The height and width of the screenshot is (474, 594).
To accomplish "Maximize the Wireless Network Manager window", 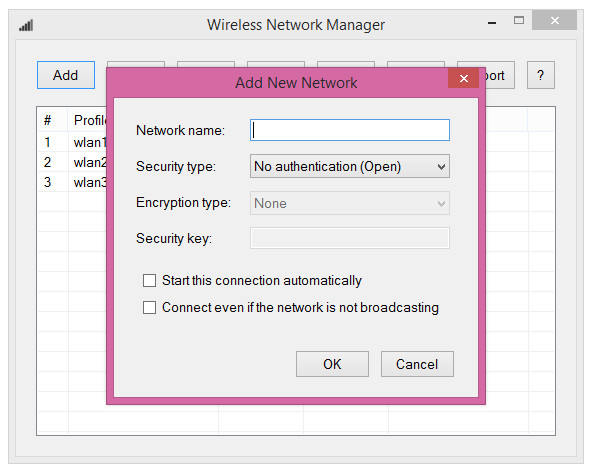I will click(x=519, y=20).
